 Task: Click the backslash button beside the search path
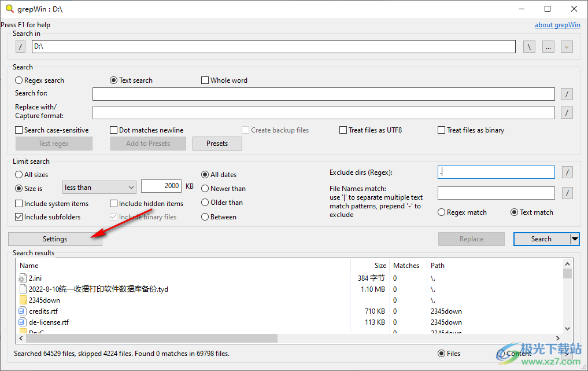529,47
